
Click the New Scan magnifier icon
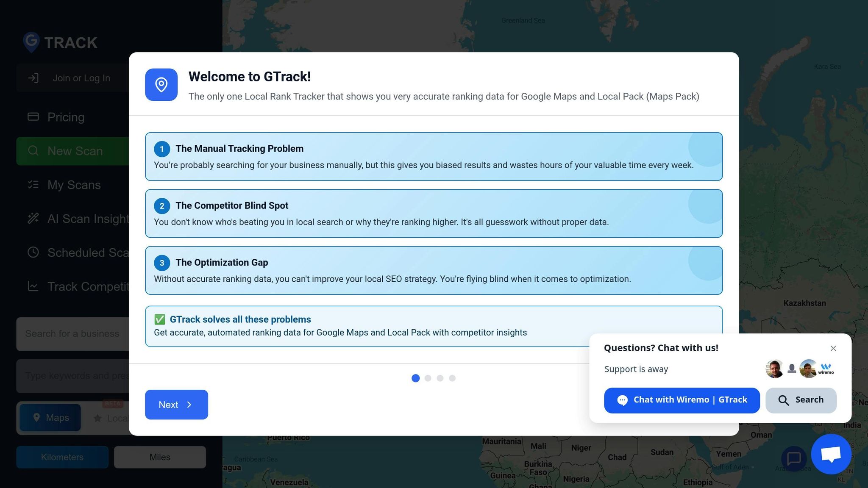coord(33,151)
